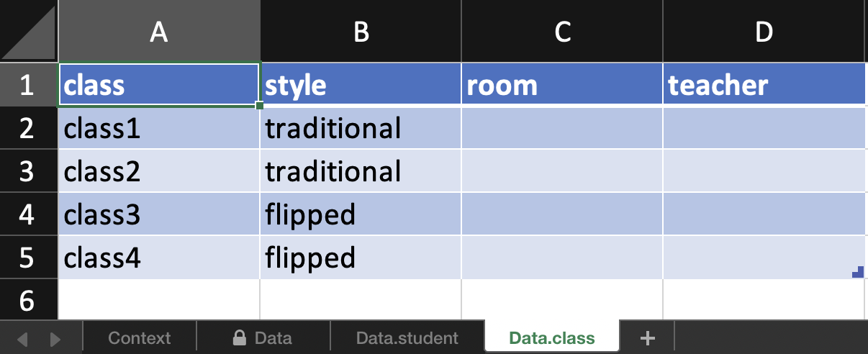The image size is (868, 354).
Task: Select the 'room' header cell
Action: pos(561,85)
